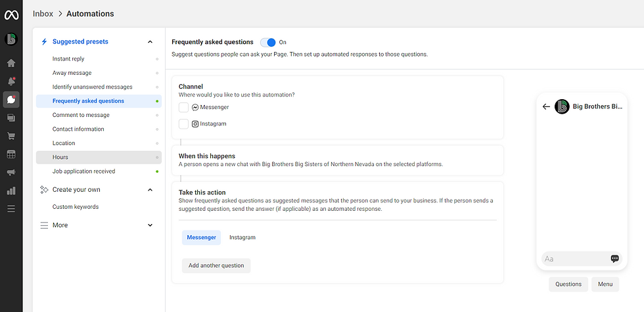Collapse the Suggested presets section
Viewport: 644px width, 312px height.
(x=150, y=42)
